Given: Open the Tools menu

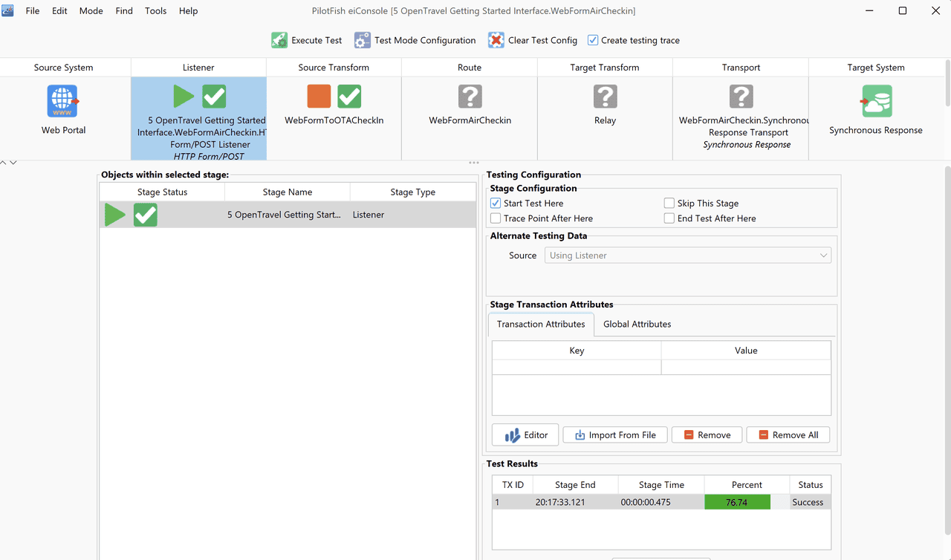Looking at the screenshot, I should pyautogui.click(x=156, y=11).
